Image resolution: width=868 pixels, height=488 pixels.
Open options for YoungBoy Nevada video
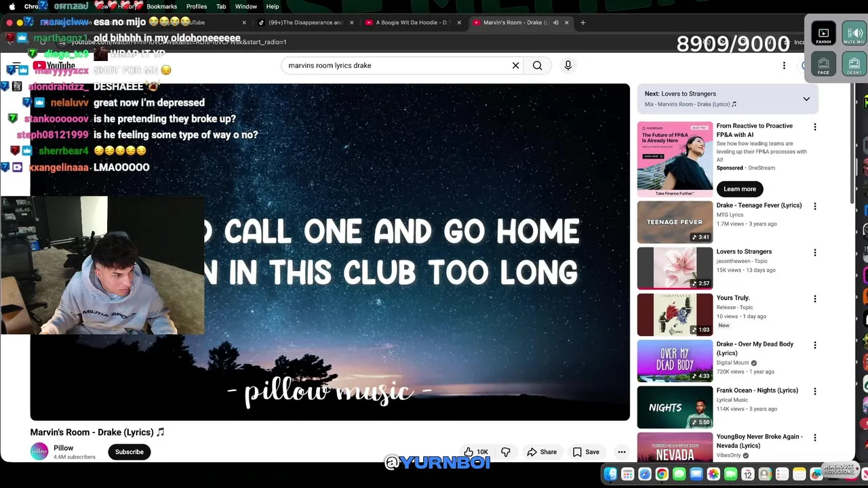[x=815, y=438]
